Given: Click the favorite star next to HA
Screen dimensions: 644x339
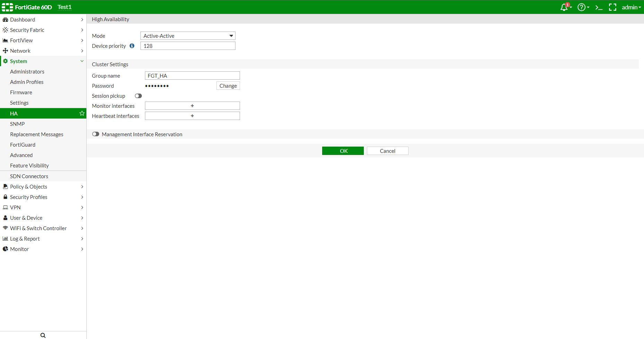Looking at the screenshot, I should [x=82, y=113].
